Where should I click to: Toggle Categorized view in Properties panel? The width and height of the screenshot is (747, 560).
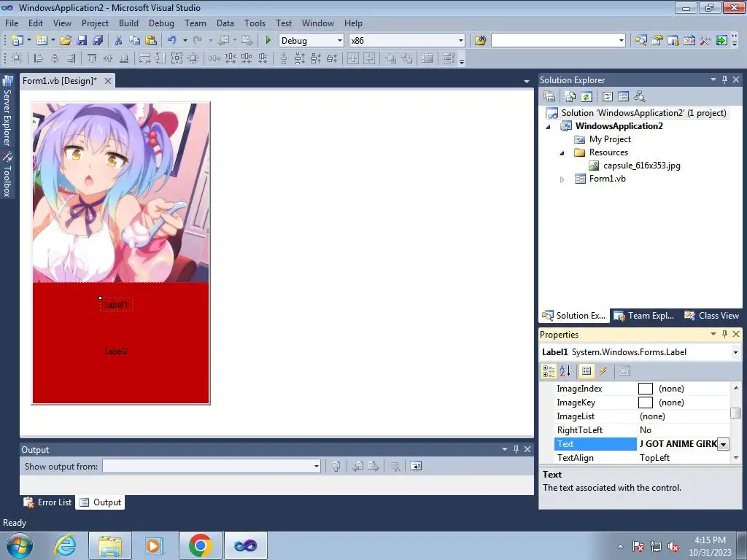tap(549, 371)
